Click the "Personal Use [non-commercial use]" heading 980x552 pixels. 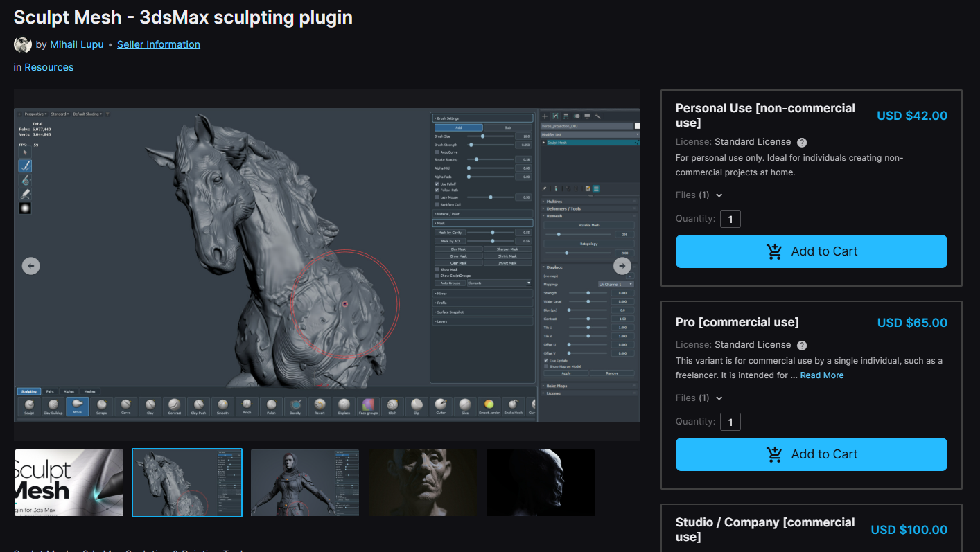(x=766, y=115)
